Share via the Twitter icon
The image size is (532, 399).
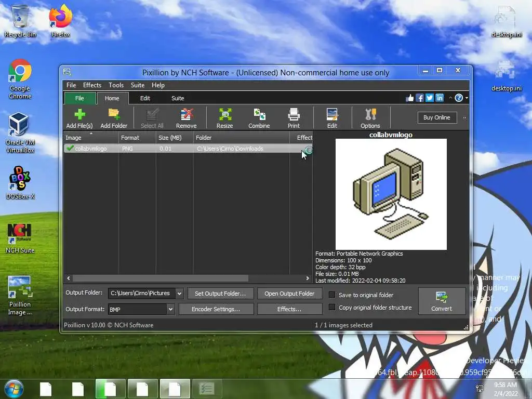[430, 98]
